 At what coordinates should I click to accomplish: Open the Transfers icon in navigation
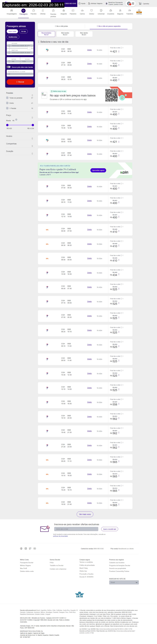pos(129,10)
